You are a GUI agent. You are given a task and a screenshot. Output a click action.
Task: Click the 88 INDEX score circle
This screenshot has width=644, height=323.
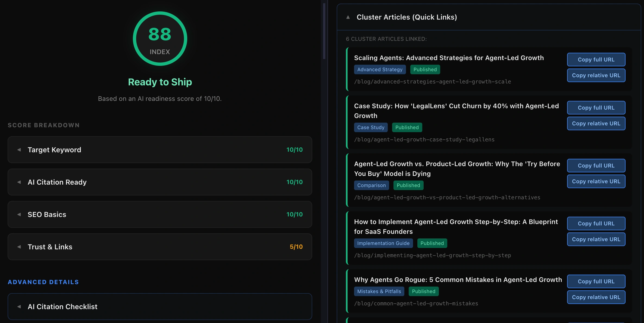pyautogui.click(x=160, y=39)
